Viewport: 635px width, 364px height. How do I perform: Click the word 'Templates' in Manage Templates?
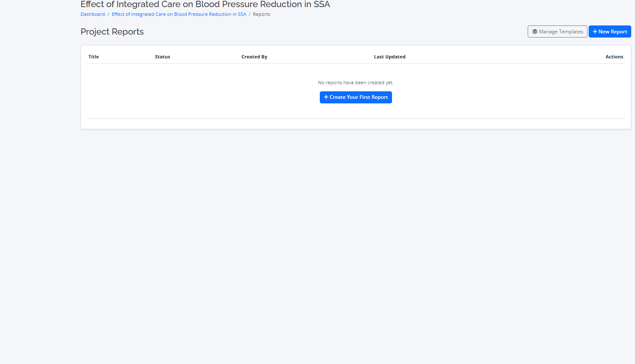pos(571,32)
